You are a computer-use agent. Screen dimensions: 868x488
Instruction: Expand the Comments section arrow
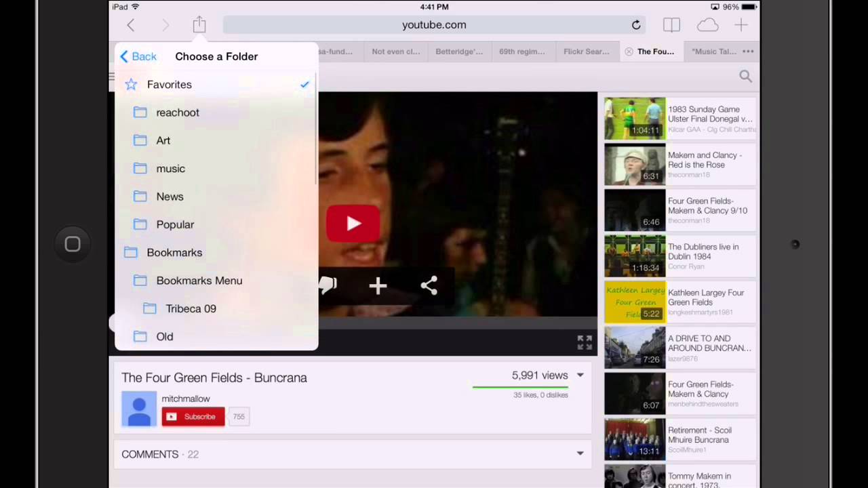coord(580,453)
